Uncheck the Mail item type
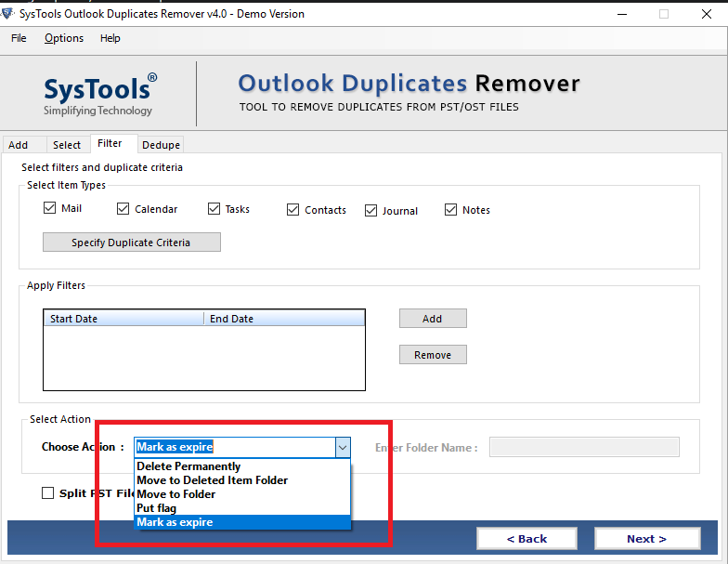728x564 pixels. coord(49,208)
